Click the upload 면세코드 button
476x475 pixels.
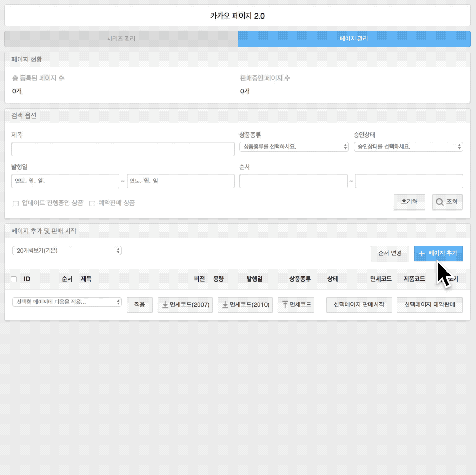(296, 304)
